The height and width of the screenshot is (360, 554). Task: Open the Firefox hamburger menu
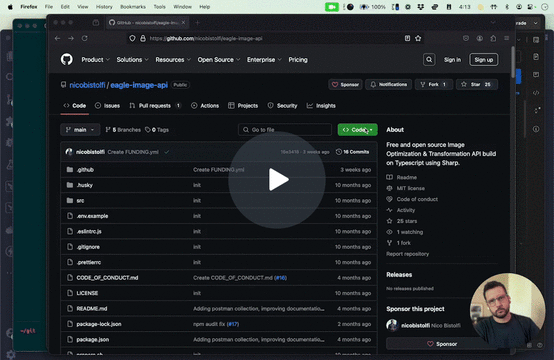coord(507,38)
